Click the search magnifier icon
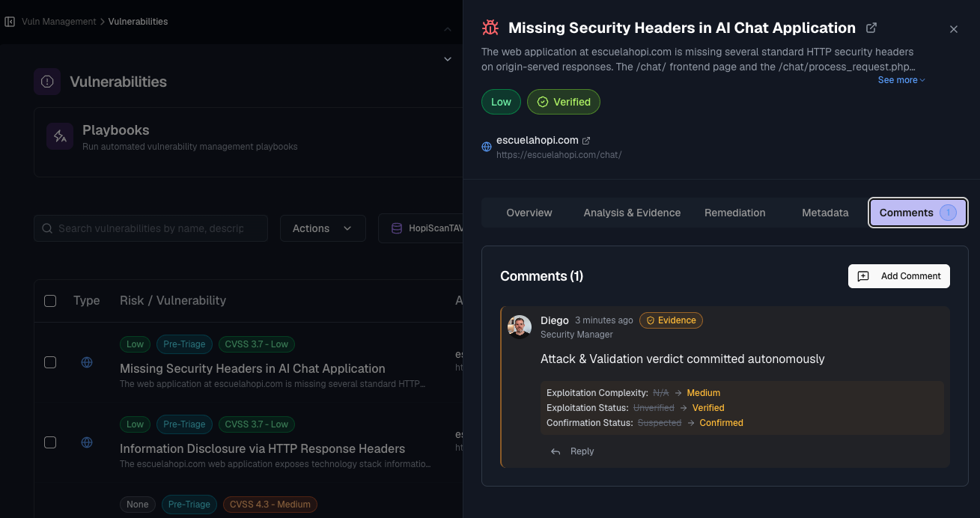Screen dimensions: 980x518 point(48,228)
